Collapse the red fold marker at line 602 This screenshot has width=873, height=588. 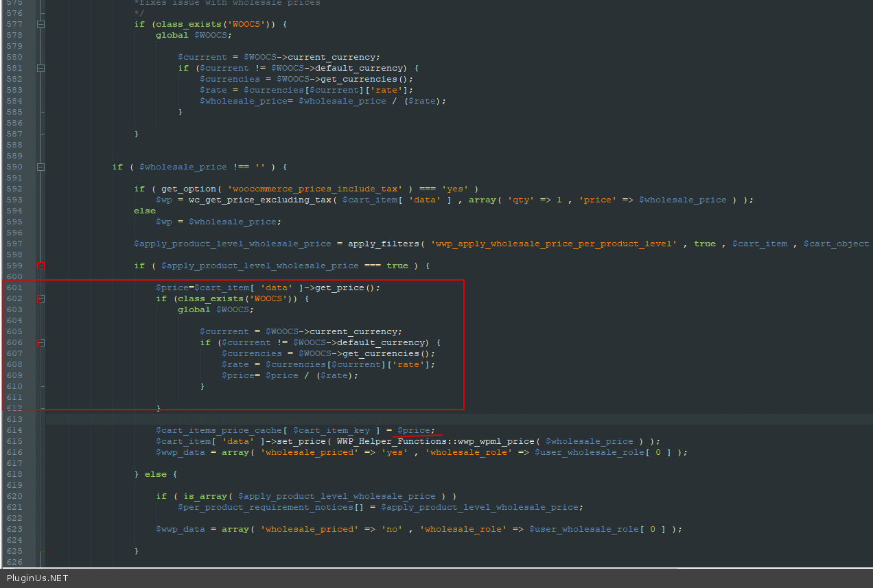[41, 298]
